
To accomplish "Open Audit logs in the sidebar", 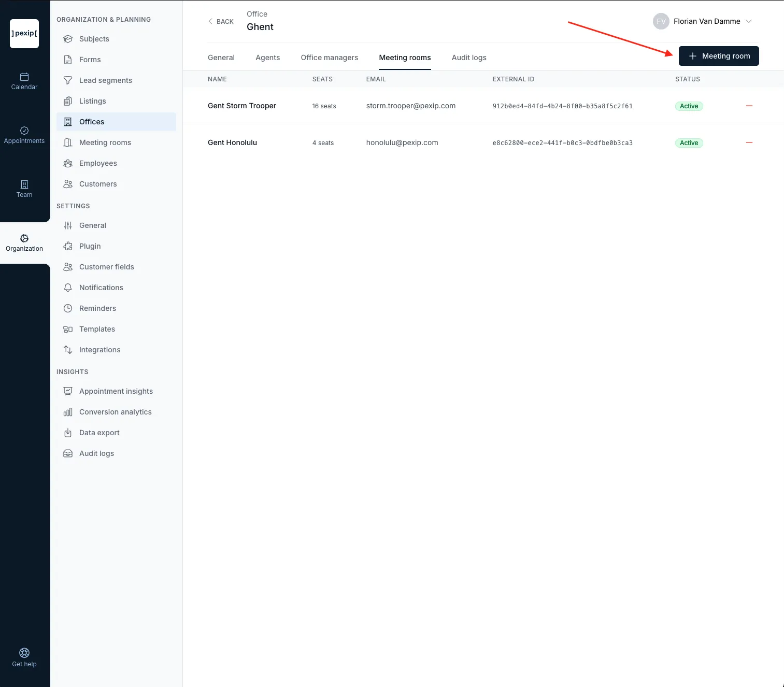I will (x=116, y=453).
